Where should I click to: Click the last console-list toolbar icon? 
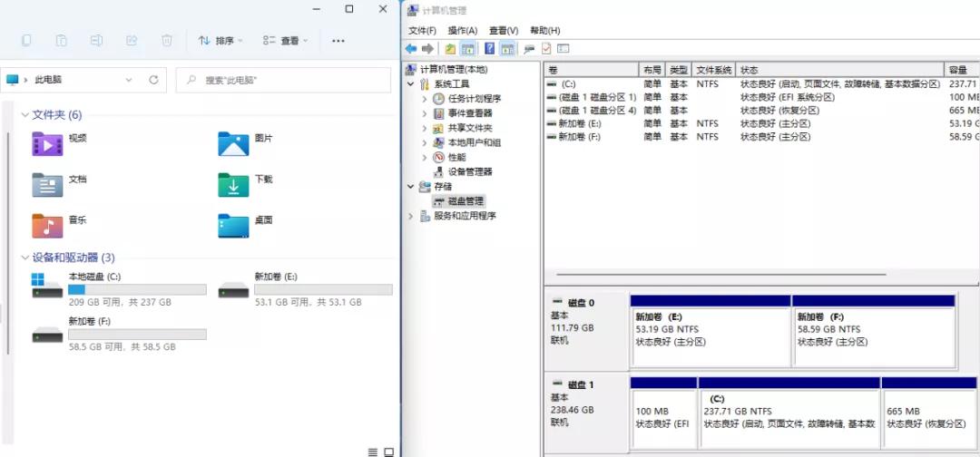(x=563, y=49)
